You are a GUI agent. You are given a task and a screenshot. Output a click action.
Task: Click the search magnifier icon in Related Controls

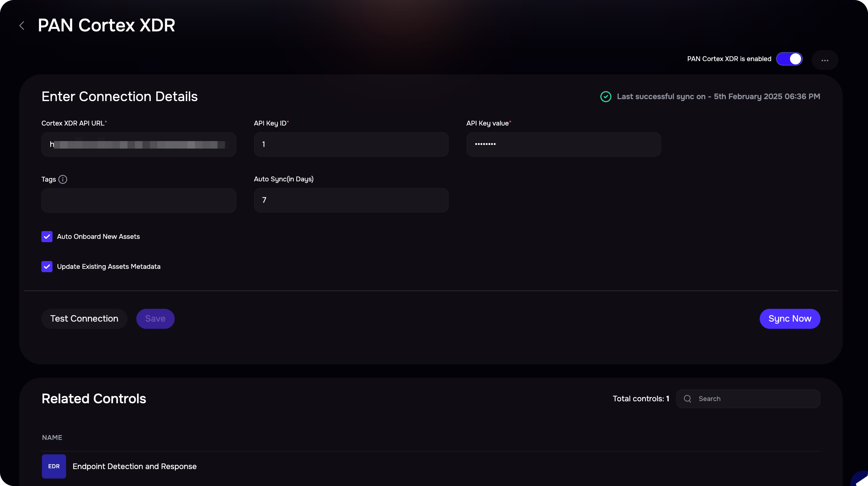click(688, 399)
